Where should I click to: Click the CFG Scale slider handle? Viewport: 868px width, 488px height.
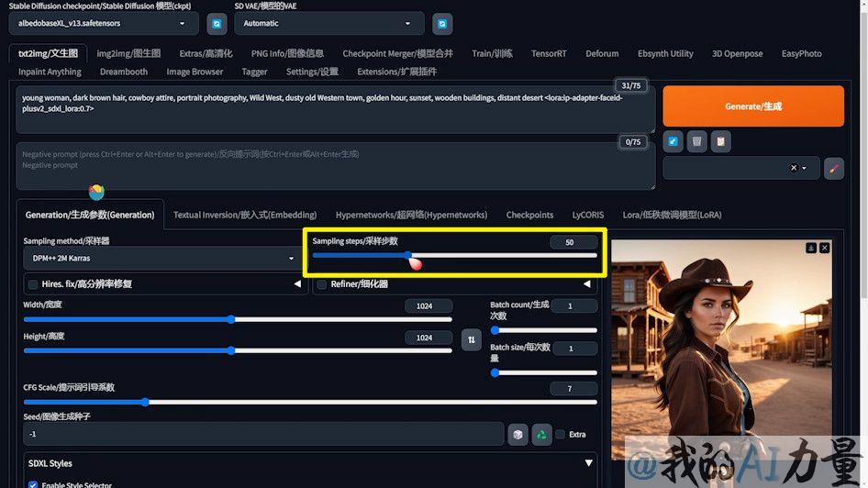(x=145, y=403)
